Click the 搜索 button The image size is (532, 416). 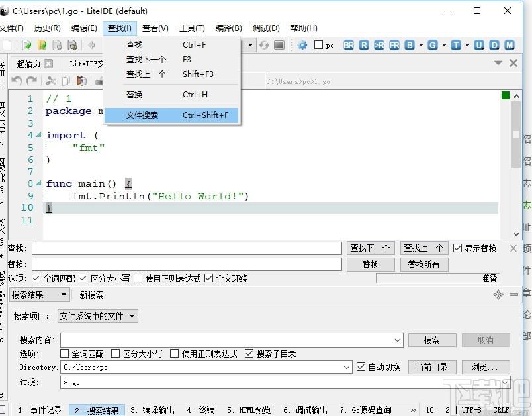[x=432, y=340]
